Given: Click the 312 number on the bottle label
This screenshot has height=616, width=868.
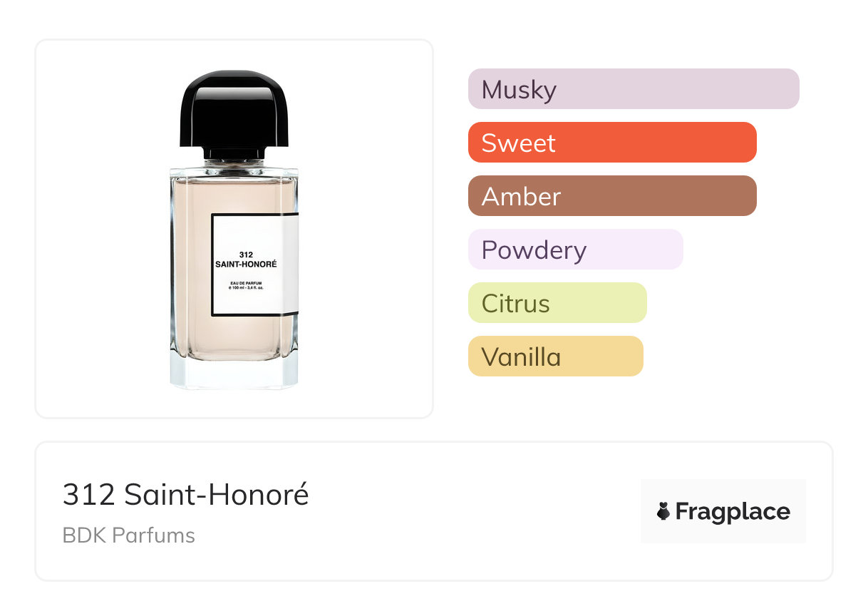Looking at the screenshot, I should click(x=247, y=255).
